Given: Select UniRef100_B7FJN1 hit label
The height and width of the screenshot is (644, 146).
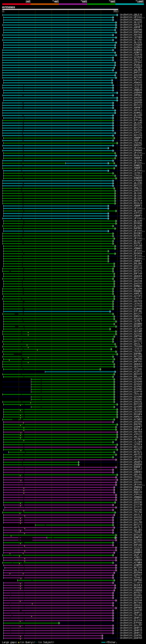Looking at the screenshot, I should tap(131, 311).
